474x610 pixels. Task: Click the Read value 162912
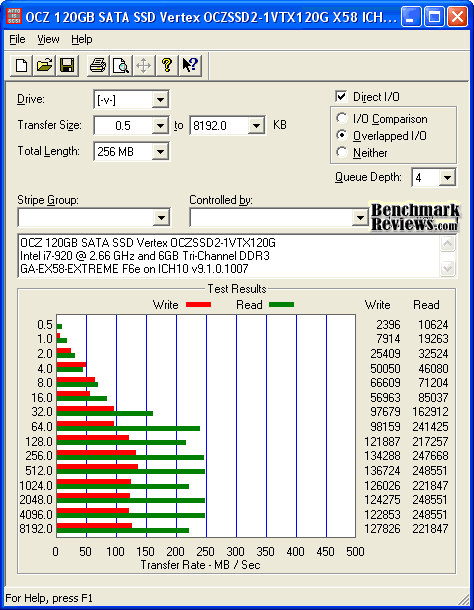pyautogui.click(x=430, y=412)
